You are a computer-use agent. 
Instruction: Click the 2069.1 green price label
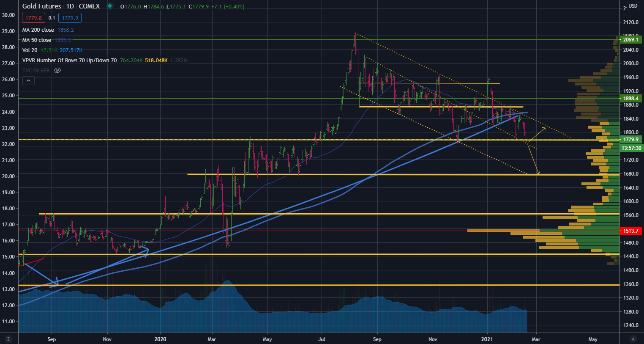click(630, 39)
